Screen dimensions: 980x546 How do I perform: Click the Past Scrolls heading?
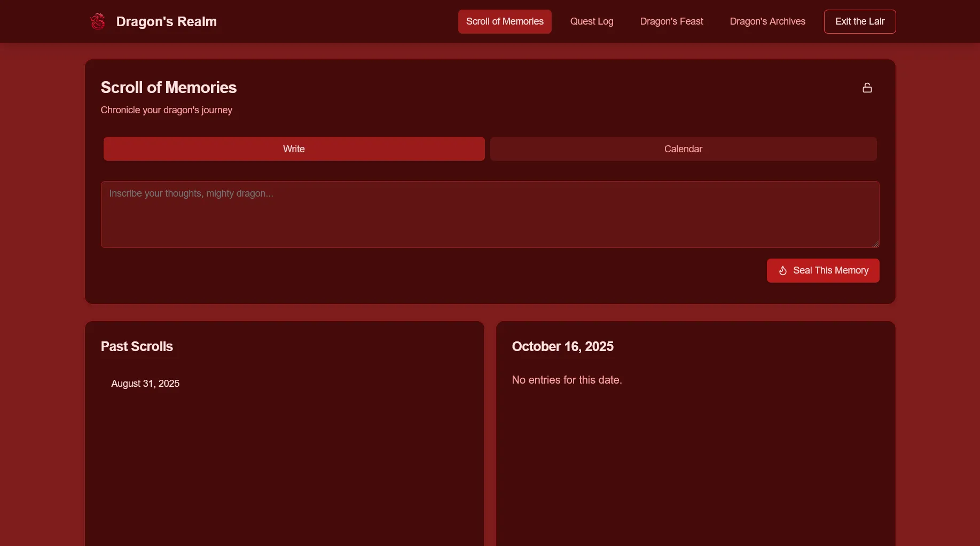[137, 347]
